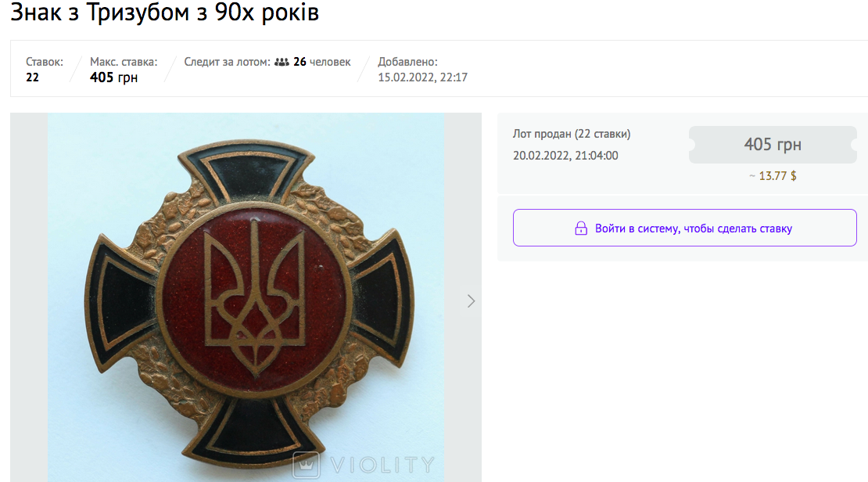
Task: Click the VIOLITY watermark text on photo
Action: click(382, 465)
